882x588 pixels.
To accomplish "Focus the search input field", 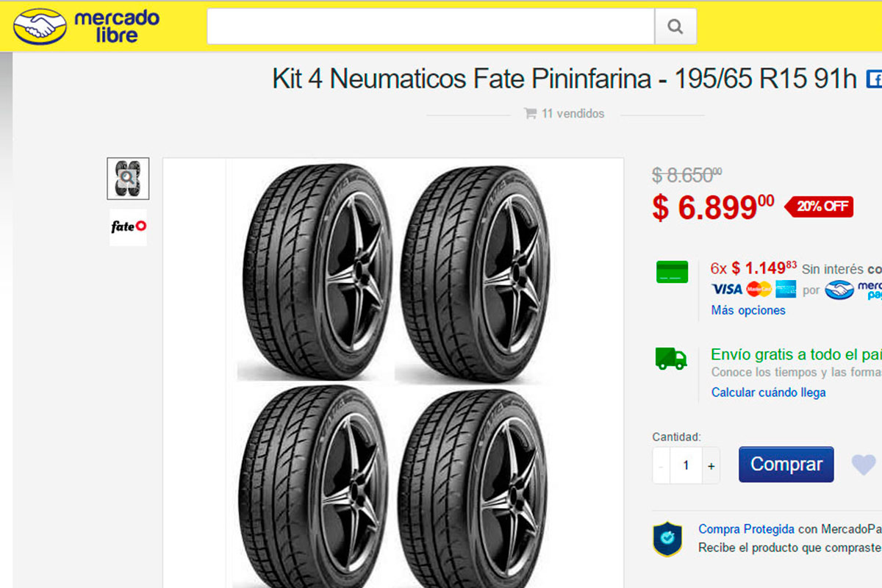I will coord(431,27).
